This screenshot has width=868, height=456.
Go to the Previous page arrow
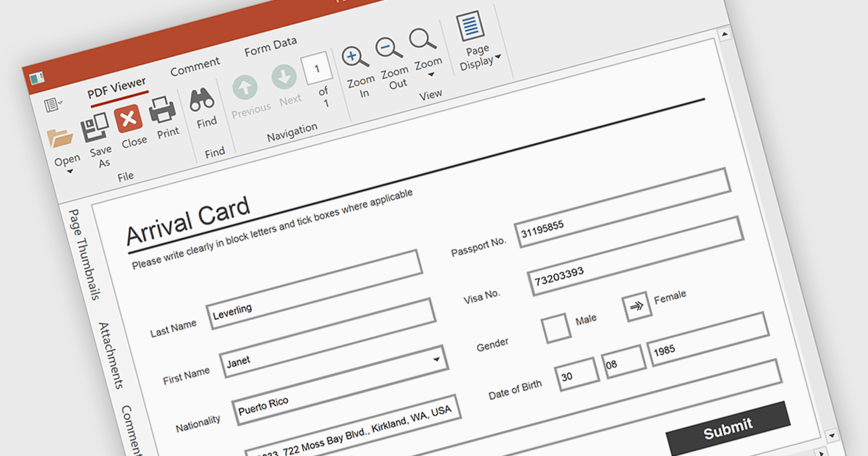[x=245, y=88]
